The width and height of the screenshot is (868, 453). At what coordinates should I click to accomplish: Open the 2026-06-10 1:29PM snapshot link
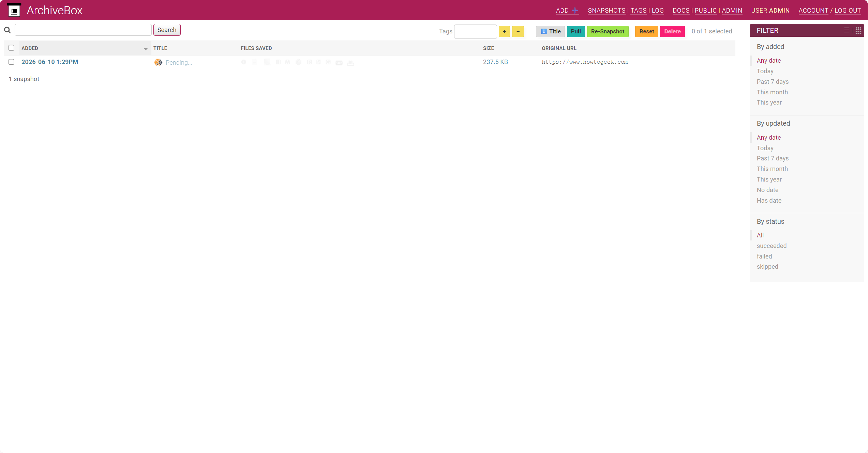pyautogui.click(x=50, y=62)
